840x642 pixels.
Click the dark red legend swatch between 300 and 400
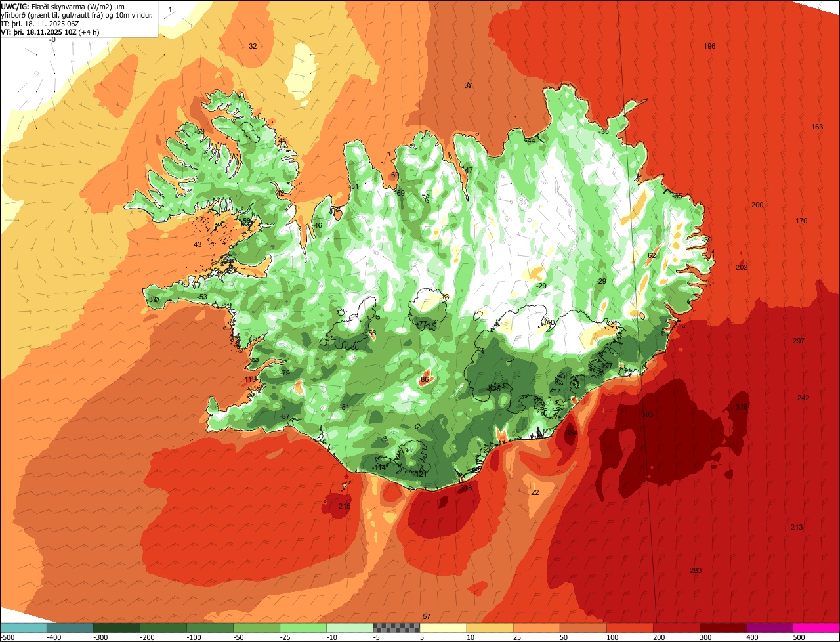tap(723, 628)
